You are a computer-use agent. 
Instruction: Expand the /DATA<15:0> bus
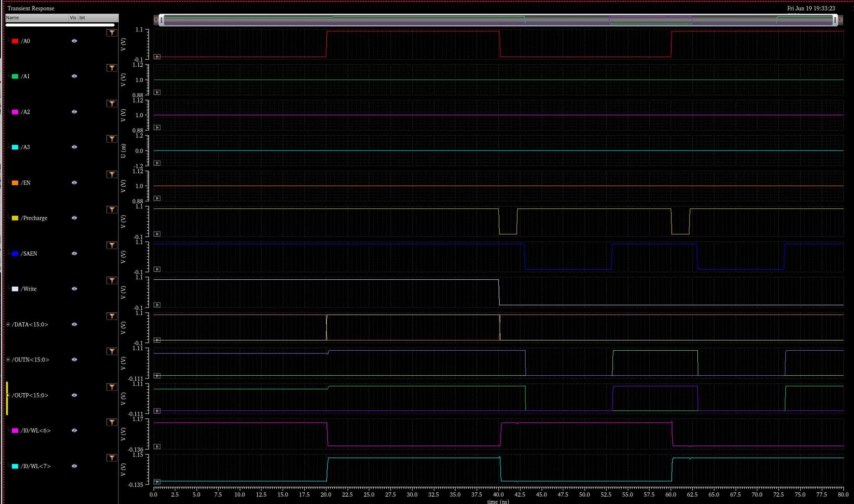click(x=8, y=325)
